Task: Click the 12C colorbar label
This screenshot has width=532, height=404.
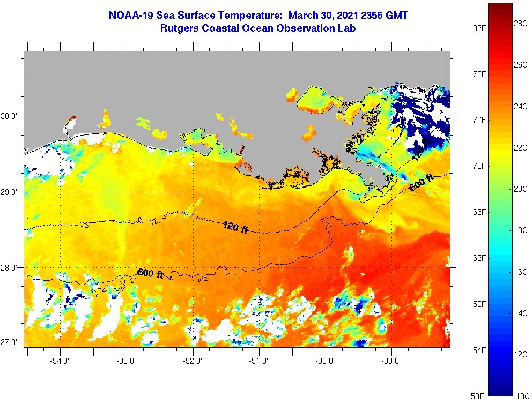Action: click(x=521, y=355)
